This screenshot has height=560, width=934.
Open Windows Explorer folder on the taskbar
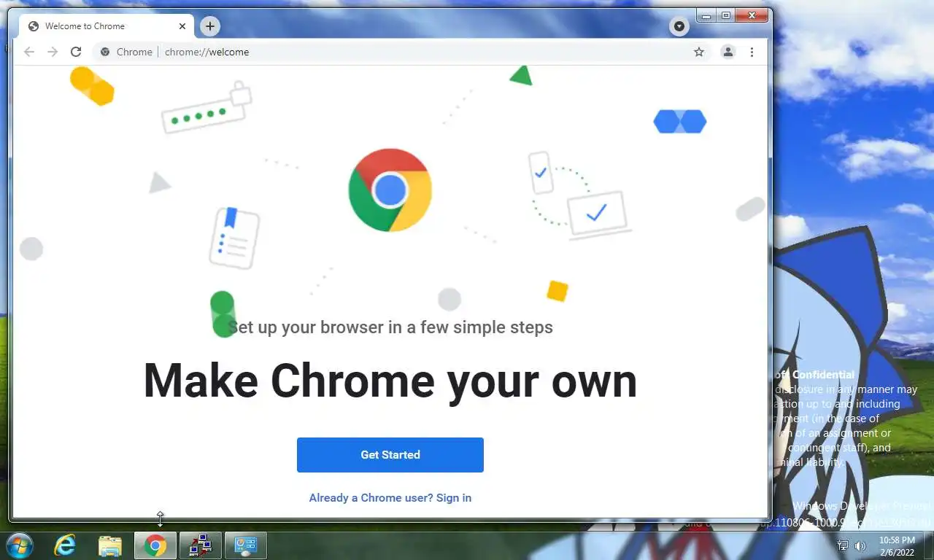coord(110,545)
